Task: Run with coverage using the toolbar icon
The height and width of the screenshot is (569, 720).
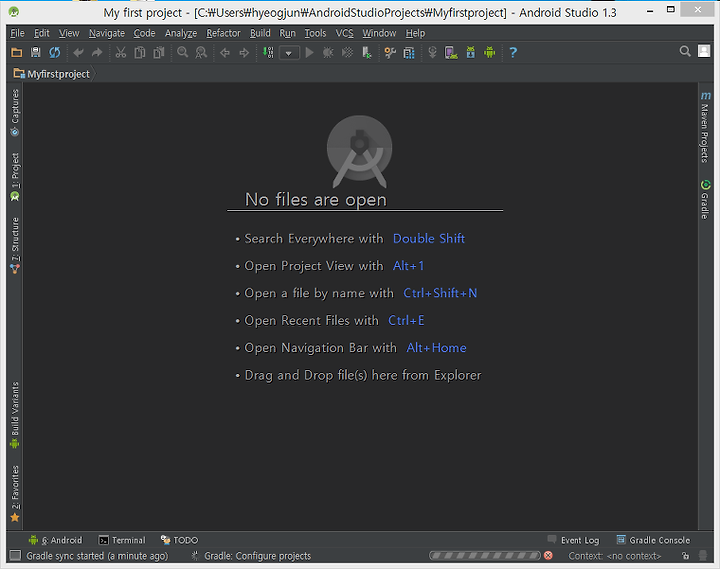Action: [x=347, y=52]
